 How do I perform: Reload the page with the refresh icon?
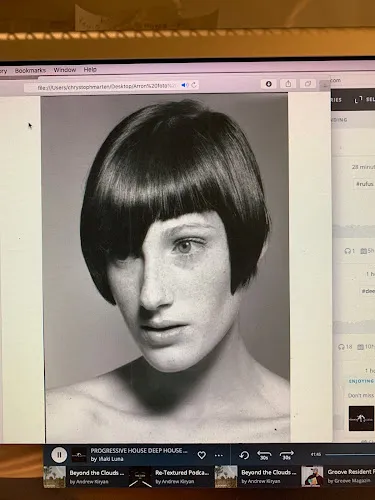(x=194, y=85)
